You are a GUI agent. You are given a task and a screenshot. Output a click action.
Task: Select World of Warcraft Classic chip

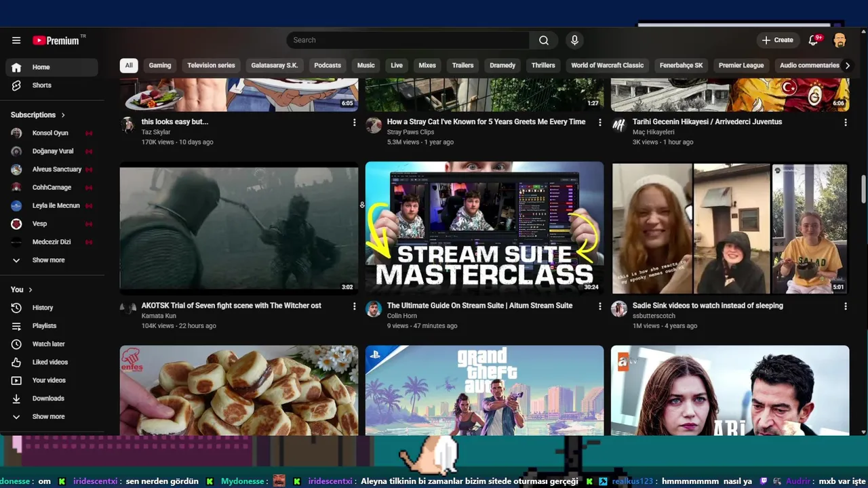(x=608, y=66)
